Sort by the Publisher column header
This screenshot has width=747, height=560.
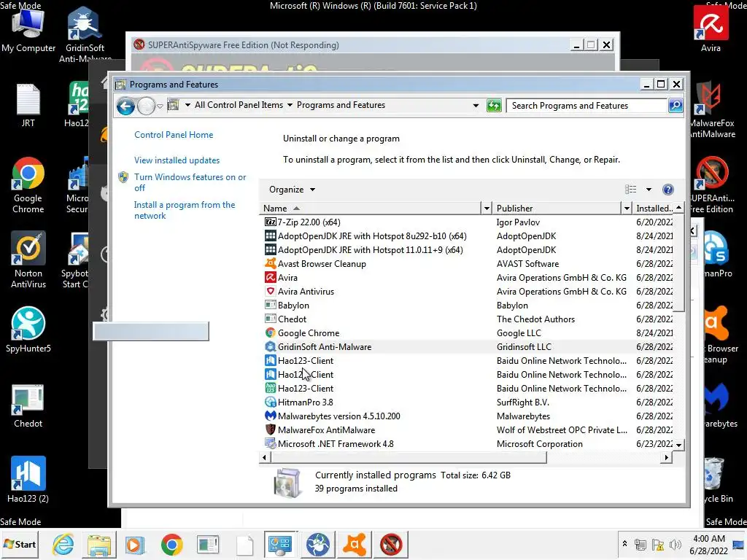[x=558, y=208]
